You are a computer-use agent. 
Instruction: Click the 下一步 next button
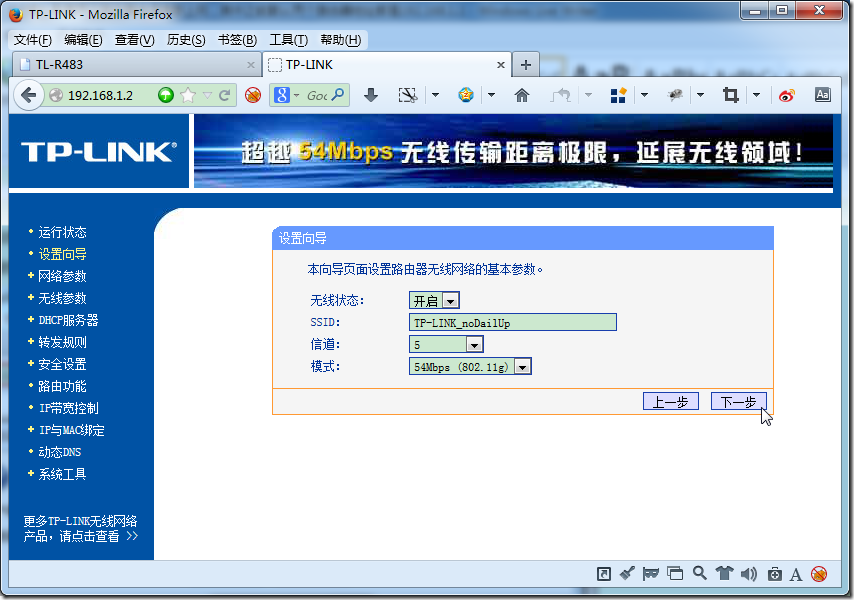pos(739,402)
